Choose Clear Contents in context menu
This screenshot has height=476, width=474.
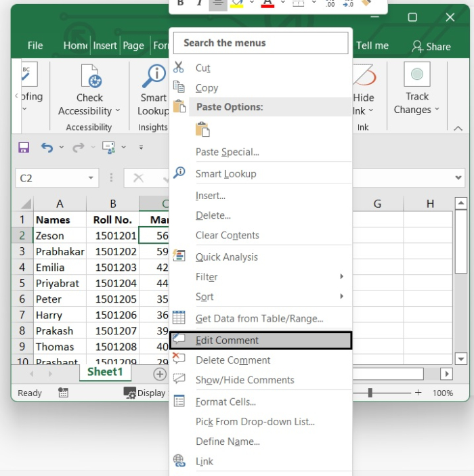coord(261,235)
